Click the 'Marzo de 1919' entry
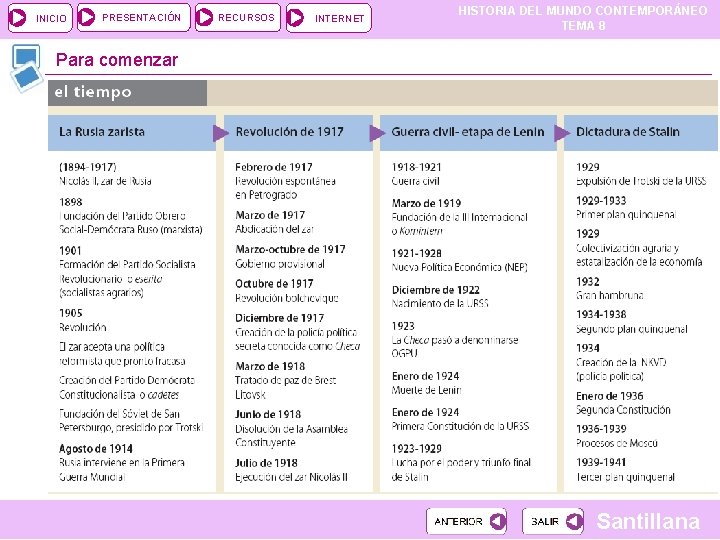The width and height of the screenshot is (720, 540). pos(427,203)
